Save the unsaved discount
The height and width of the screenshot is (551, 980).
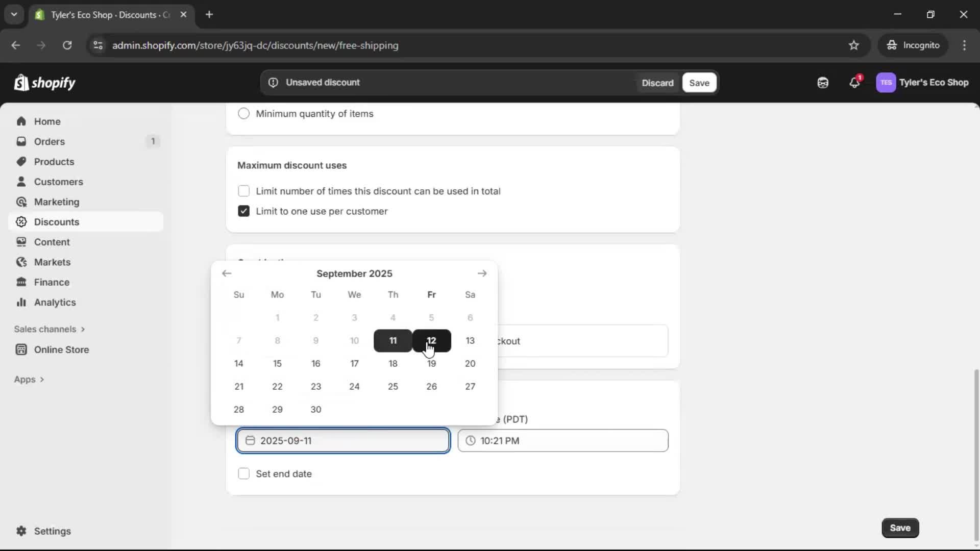699,83
